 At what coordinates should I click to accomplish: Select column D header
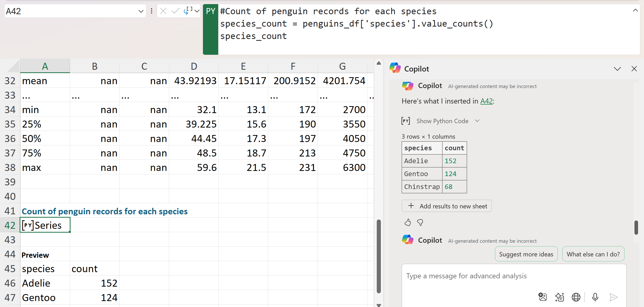[x=194, y=66]
